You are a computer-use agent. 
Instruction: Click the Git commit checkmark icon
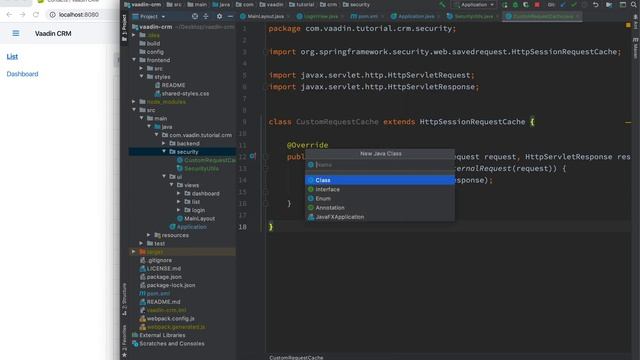(574, 4)
